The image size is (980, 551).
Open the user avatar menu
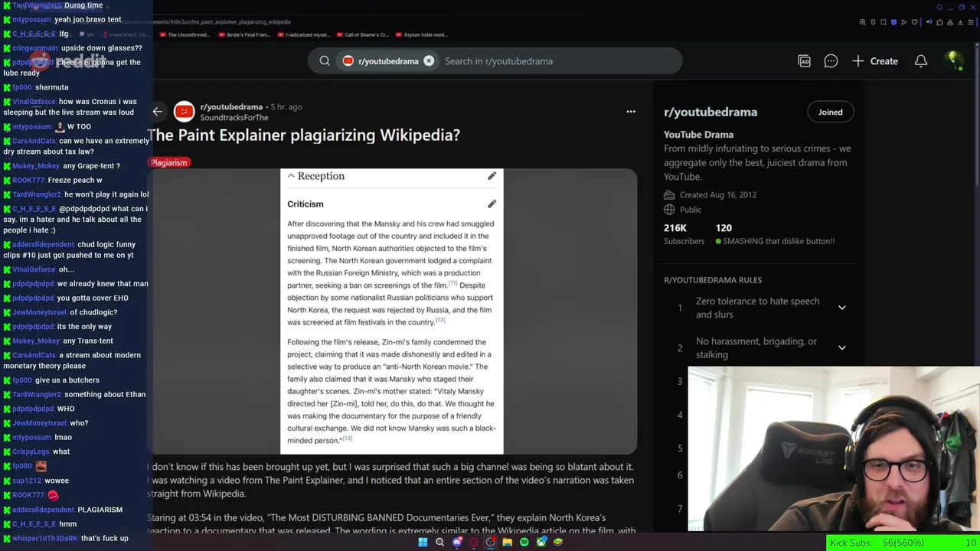tap(954, 61)
